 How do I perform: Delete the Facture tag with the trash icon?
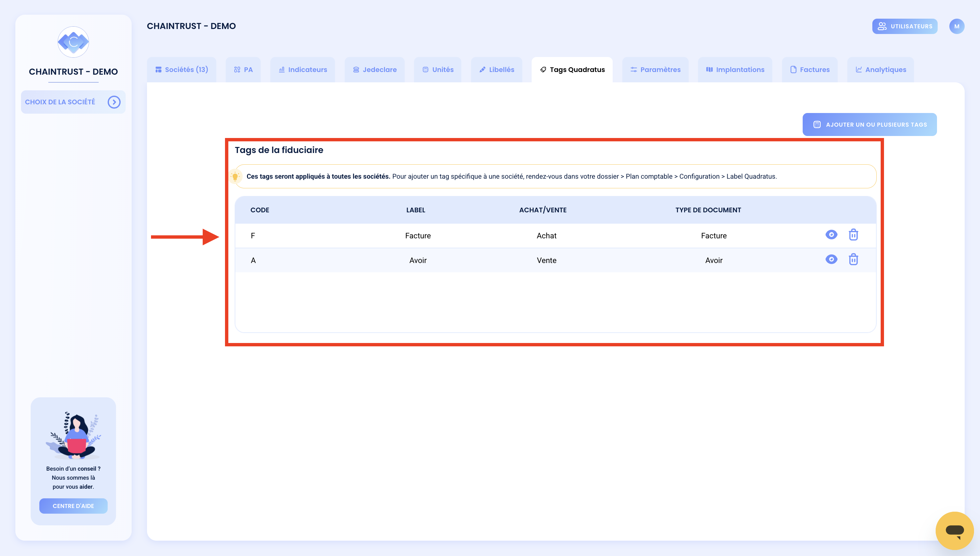[853, 234]
